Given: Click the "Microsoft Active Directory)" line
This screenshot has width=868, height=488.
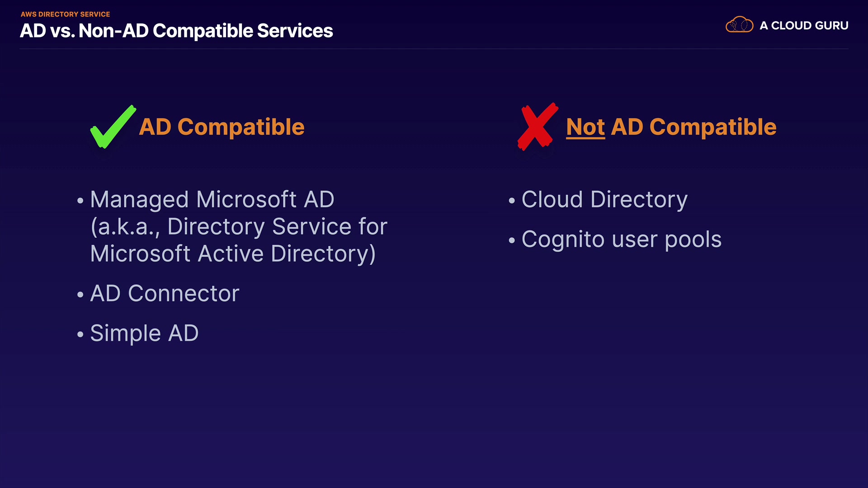Looking at the screenshot, I should tap(233, 254).
